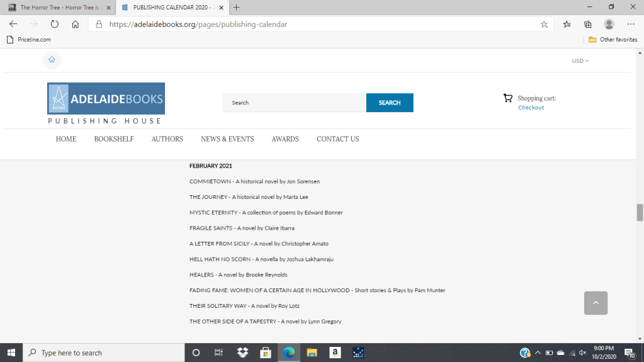Click the site home icon button
The width and height of the screenshot is (644, 362).
52,60
